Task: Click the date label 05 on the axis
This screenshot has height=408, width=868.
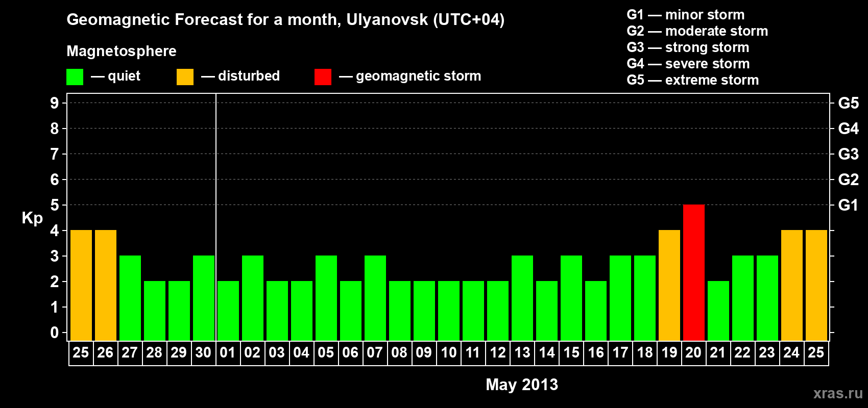Action: point(326,352)
